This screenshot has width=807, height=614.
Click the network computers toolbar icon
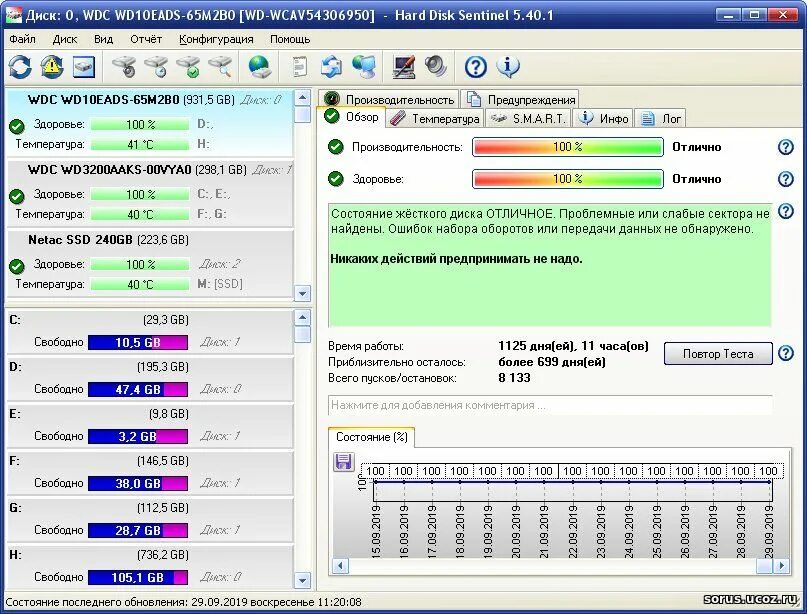click(x=364, y=67)
